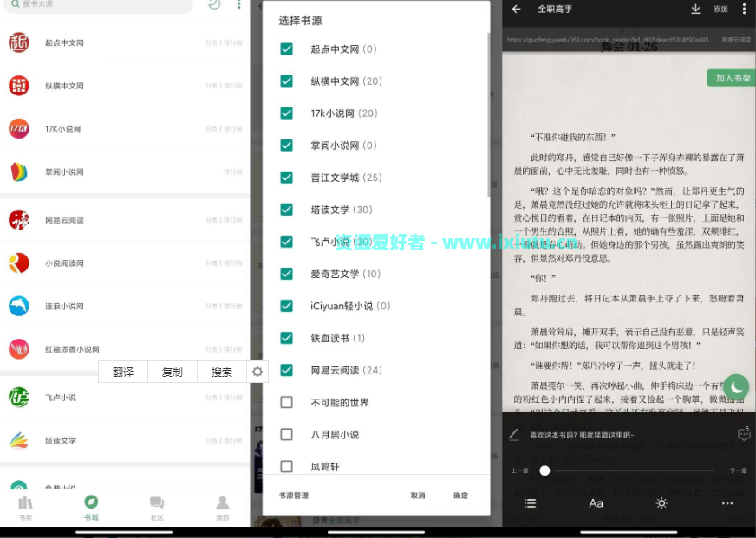
Task: Check the 八月居小说 source
Action: pyautogui.click(x=286, y=434)
